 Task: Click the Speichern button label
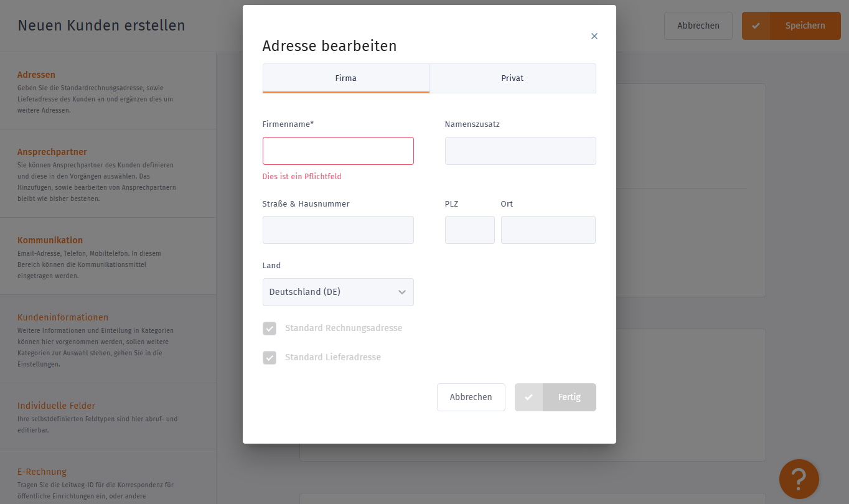click(805, 26)
